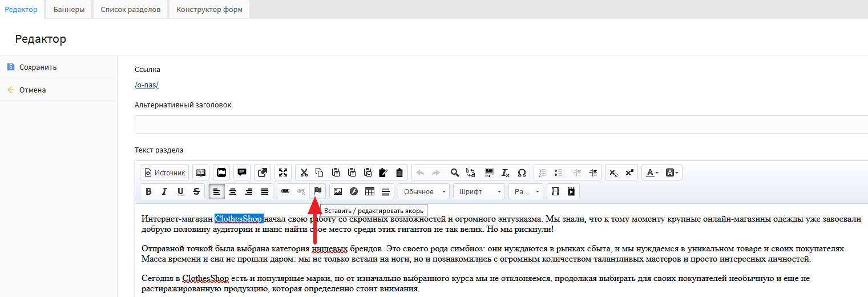Image resolution: width=868 pixels, height=297 pixels.
Task: Click the /o-nas/ link
Action: 147,85
